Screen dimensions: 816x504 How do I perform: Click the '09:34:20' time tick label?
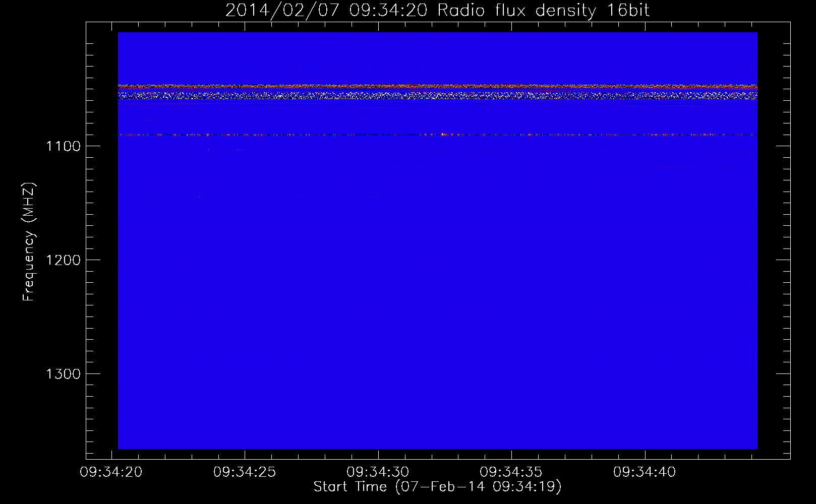click(x=111, y=472)
